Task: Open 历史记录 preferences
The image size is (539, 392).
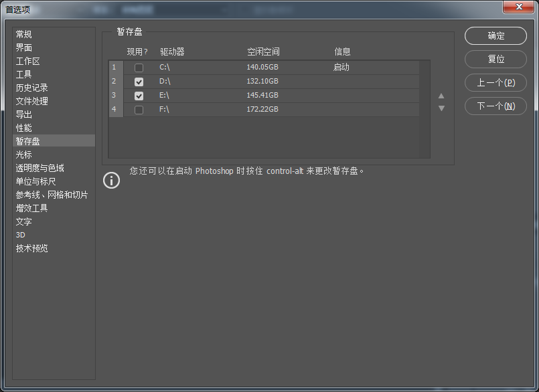Action: coord(54,88)
